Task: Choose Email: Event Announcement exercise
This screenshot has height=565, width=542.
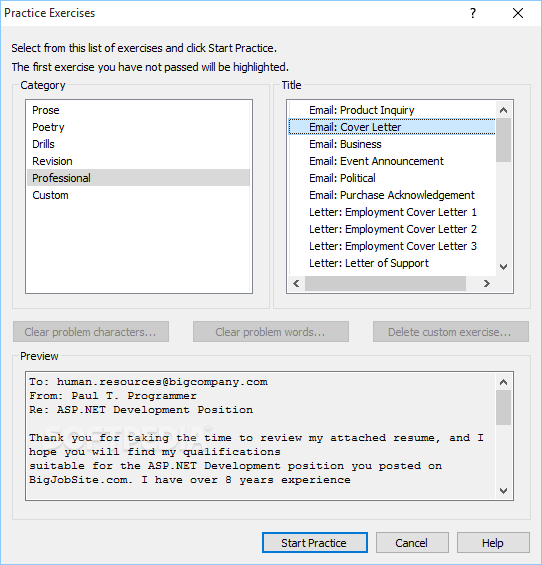Action: tap(392, 161)
